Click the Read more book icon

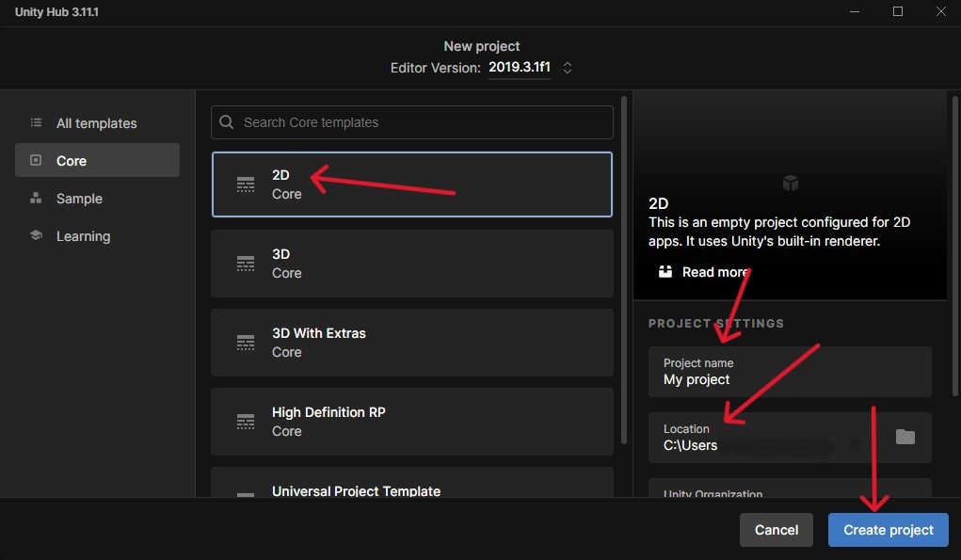[665, 271]
